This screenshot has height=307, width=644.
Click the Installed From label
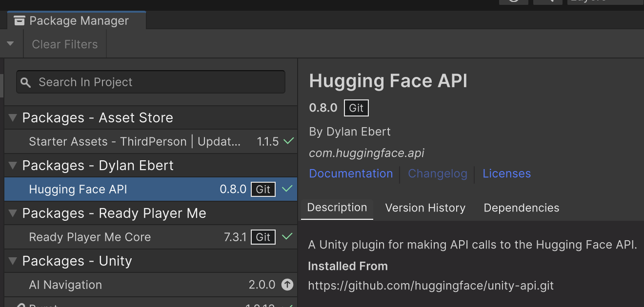pos(348,267)
